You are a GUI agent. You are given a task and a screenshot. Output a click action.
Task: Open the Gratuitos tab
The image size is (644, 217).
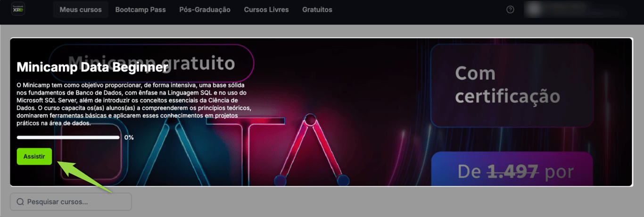coord(317,9)
